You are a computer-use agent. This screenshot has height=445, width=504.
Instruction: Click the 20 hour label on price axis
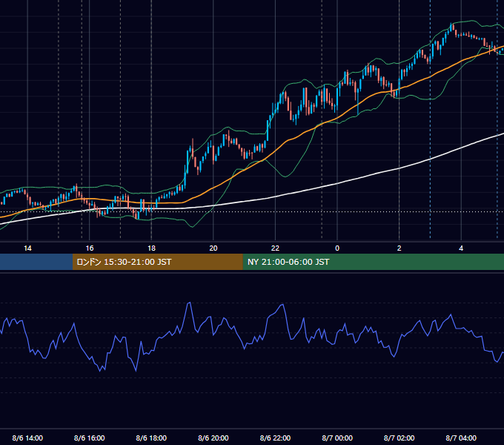pos(213,248)
